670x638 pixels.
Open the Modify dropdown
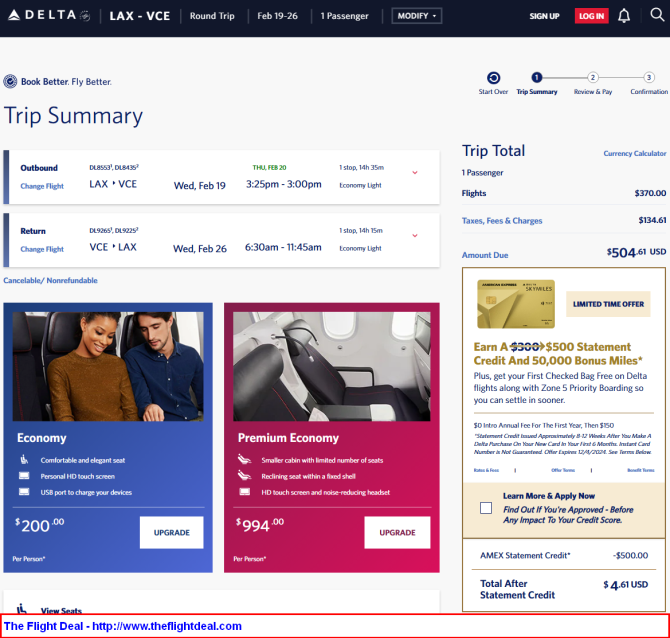[417, 16]
